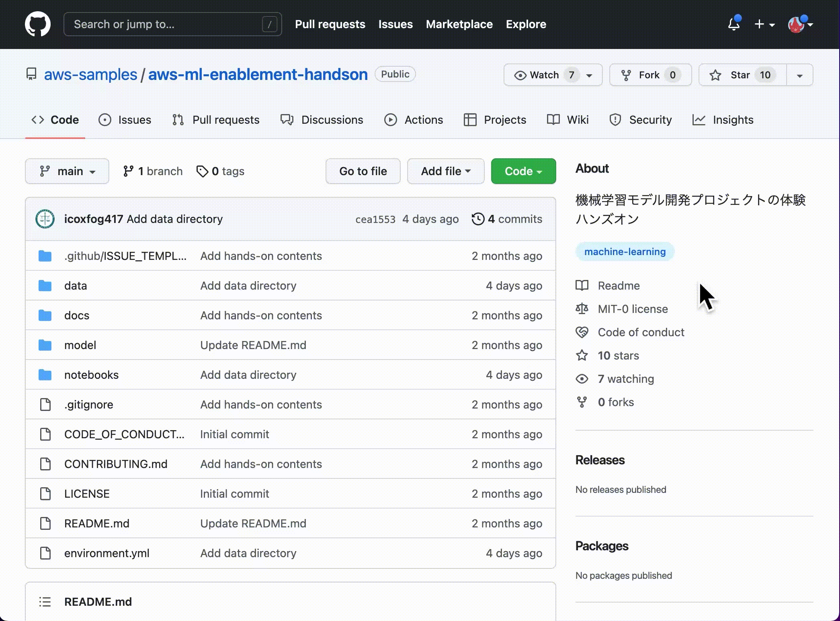Open the model folder
Viewport: 840px width, 621px height.
[x=80, y=345]
